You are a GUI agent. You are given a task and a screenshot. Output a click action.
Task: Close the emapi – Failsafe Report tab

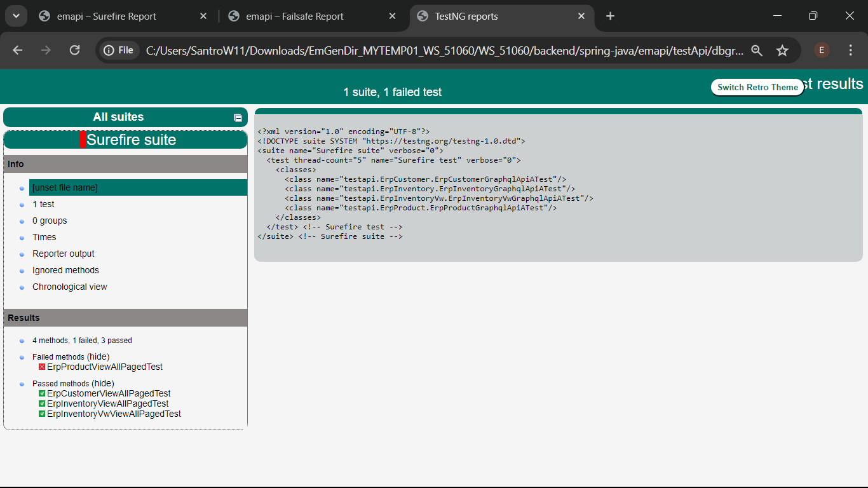click(393, 17)
